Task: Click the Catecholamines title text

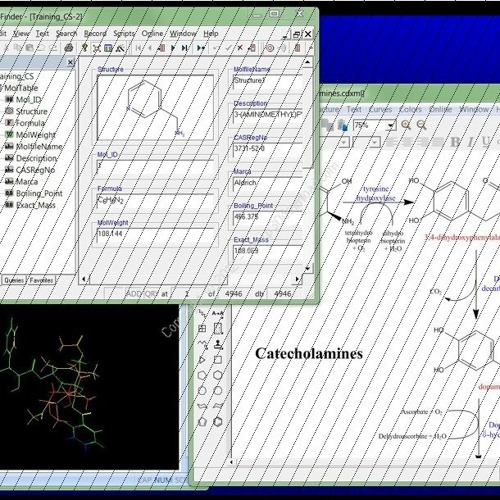Action: click(x=309, y=354)
